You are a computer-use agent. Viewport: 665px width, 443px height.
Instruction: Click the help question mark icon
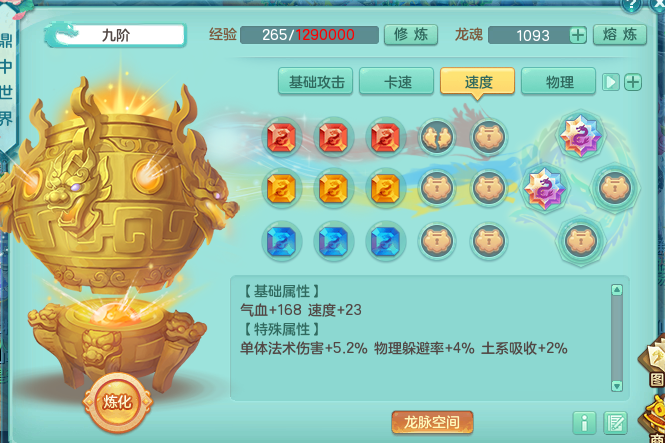(x=631, y=5)
